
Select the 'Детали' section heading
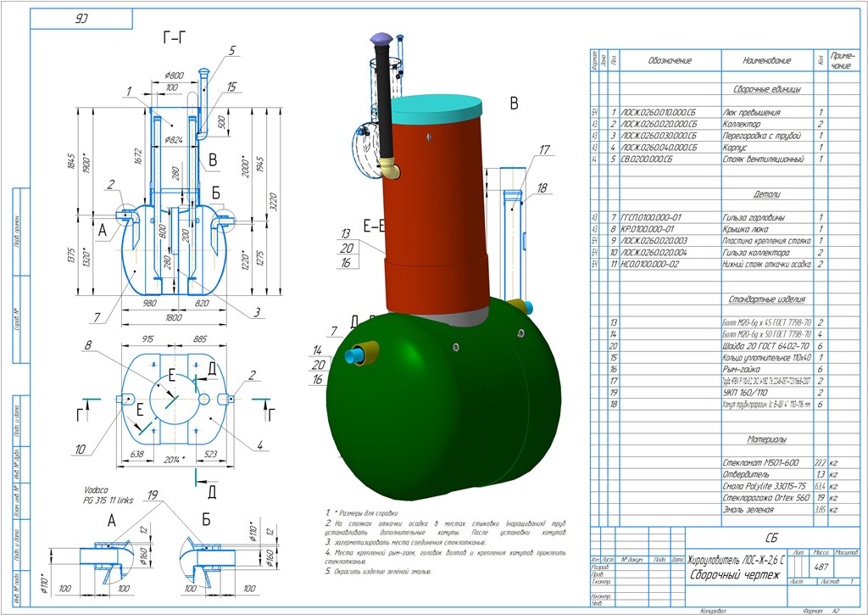[766, 194]
